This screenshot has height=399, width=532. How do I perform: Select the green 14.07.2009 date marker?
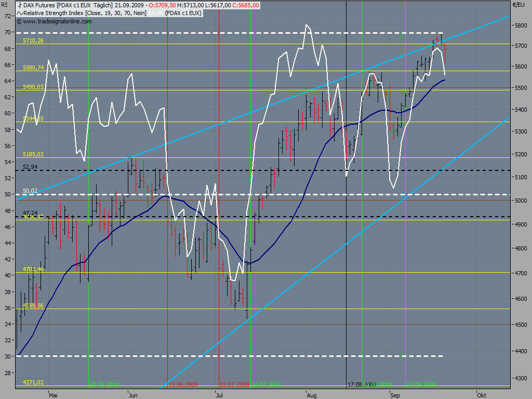click(x=267, y=384)
